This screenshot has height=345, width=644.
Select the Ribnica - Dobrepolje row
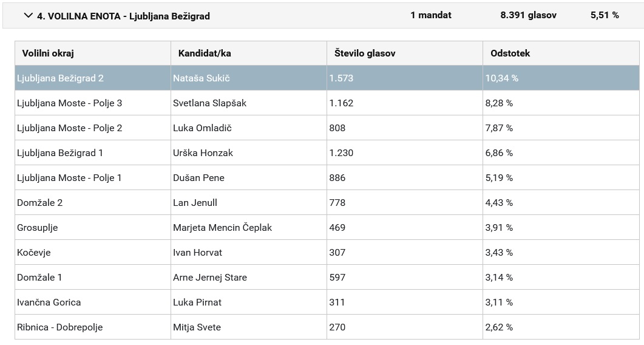pyautogui.click(x=60, y=327)
